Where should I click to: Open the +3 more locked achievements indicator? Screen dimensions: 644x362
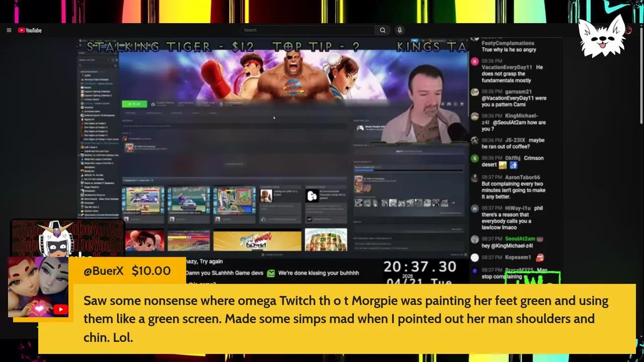click(x=453, y=203)
